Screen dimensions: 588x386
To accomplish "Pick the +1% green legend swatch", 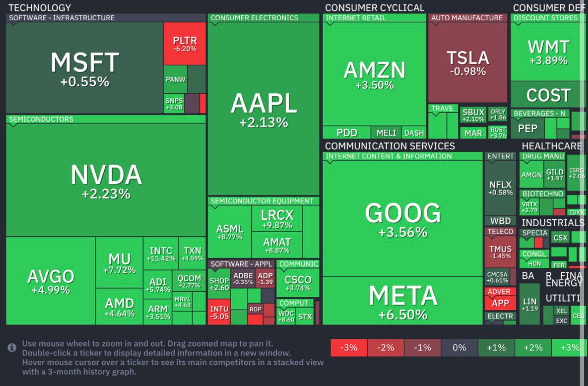I will pyautogui.click(x=496, y=348).
